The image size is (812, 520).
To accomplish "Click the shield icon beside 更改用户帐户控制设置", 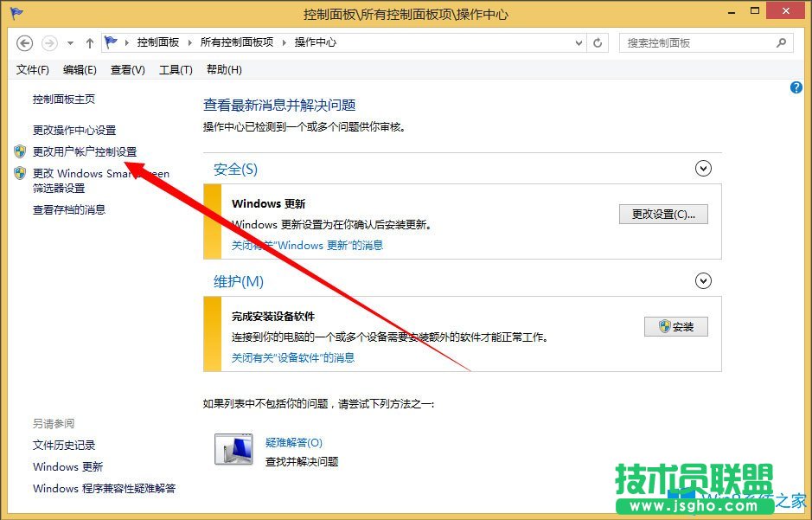I will pyautogui.click(x=20, y=152).
